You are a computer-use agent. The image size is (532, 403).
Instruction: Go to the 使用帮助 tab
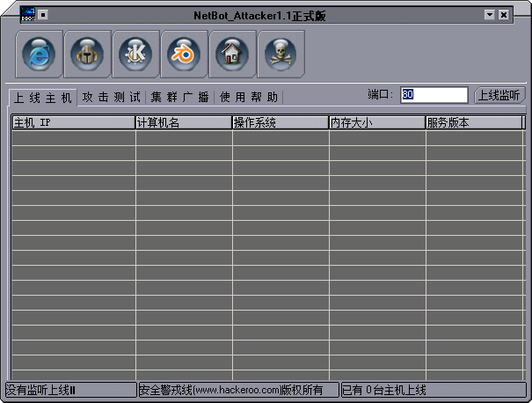pos(249,97)
